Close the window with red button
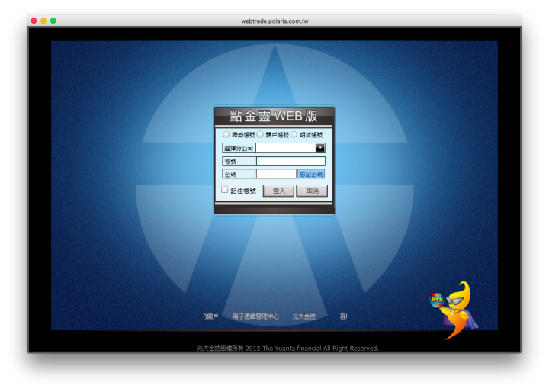Image resolution: width=549 pixels, height=392 pixels. (34, 21)
